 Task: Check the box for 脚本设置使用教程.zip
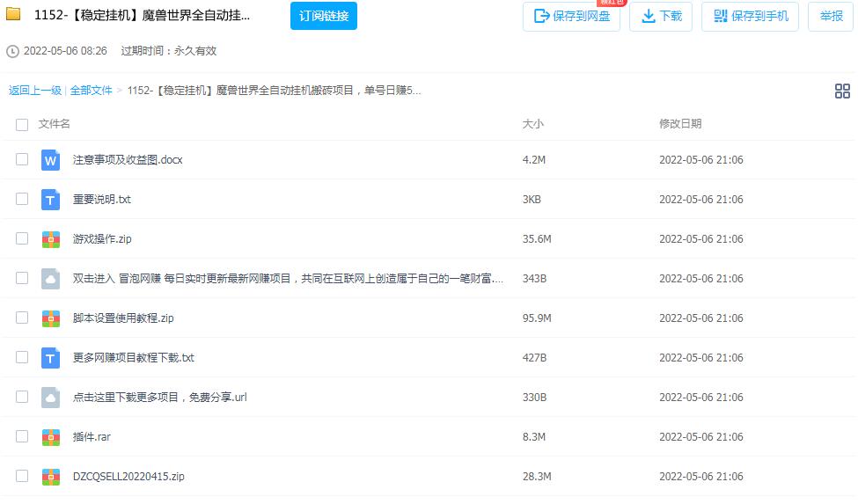(x=22, y=318)
